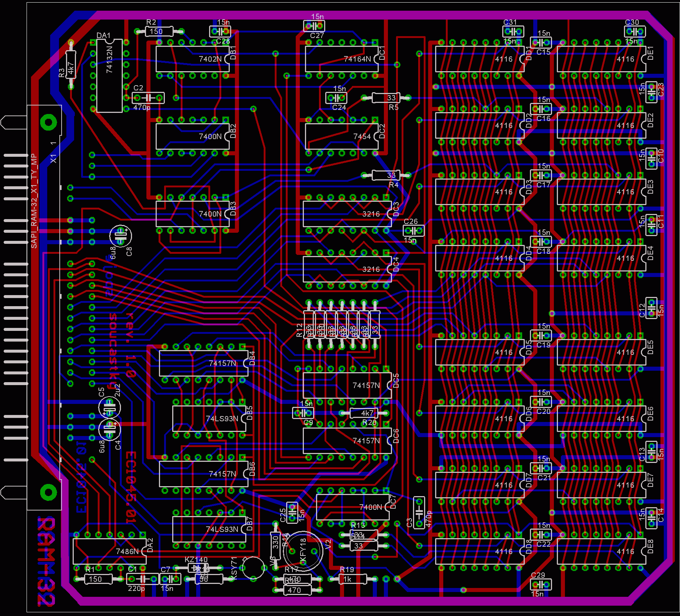Select resistor R2 with value 150

[x=159, y=32]
